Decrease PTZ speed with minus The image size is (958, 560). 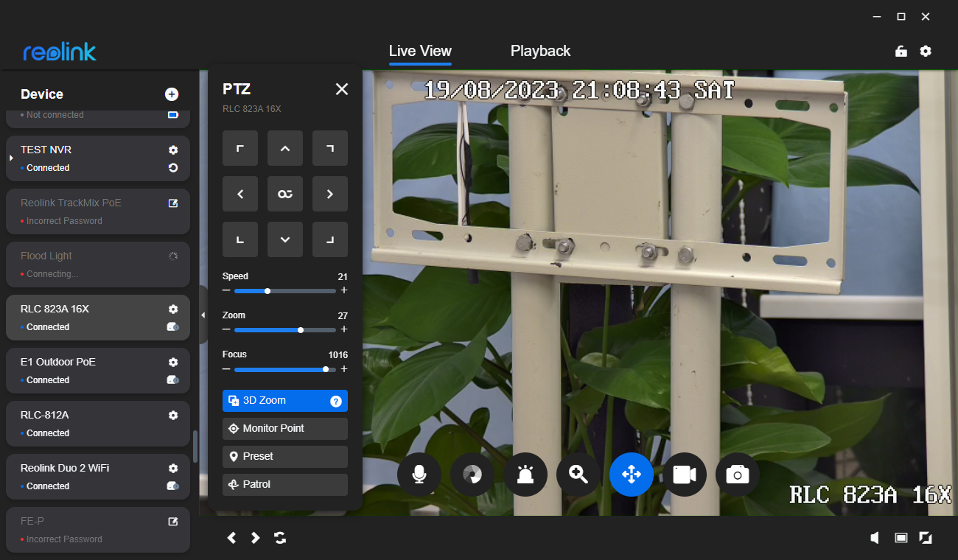point(226,290)
